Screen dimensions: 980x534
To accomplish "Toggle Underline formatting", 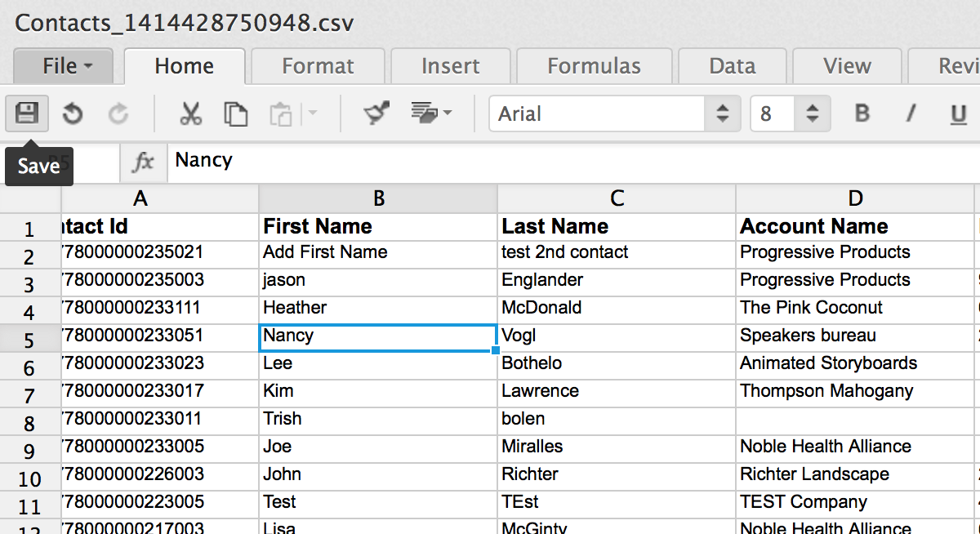I will tap(959, 113).
